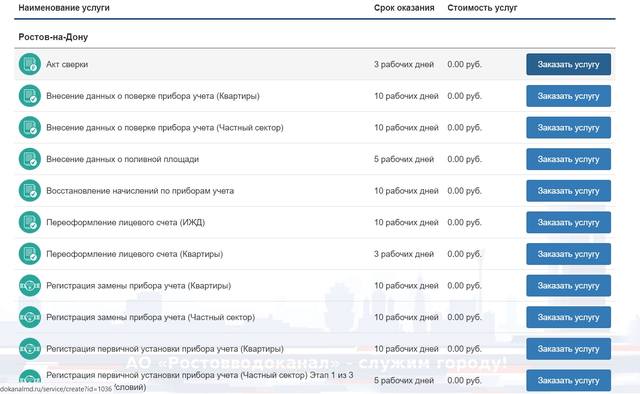Click the Наименование услуги column header
This screenshot has width=640, height=394.
[x=64, y=8]
